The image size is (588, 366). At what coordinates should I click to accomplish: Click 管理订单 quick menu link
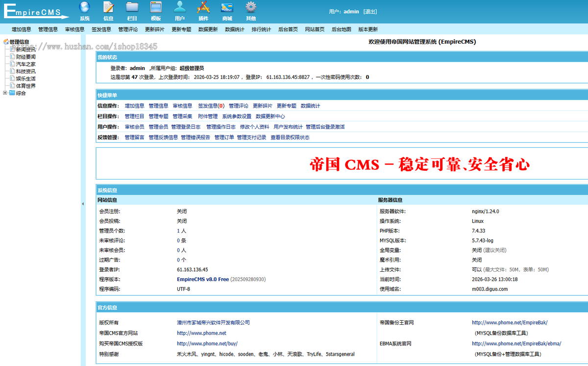pos(224,137)
